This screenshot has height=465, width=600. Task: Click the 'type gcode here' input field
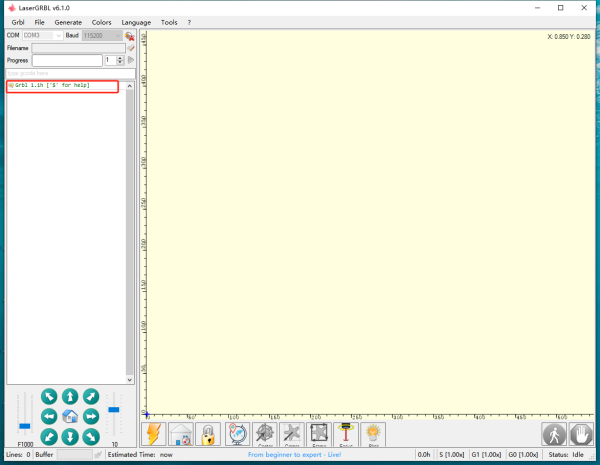pyautogui.click(x=70, y=73)
